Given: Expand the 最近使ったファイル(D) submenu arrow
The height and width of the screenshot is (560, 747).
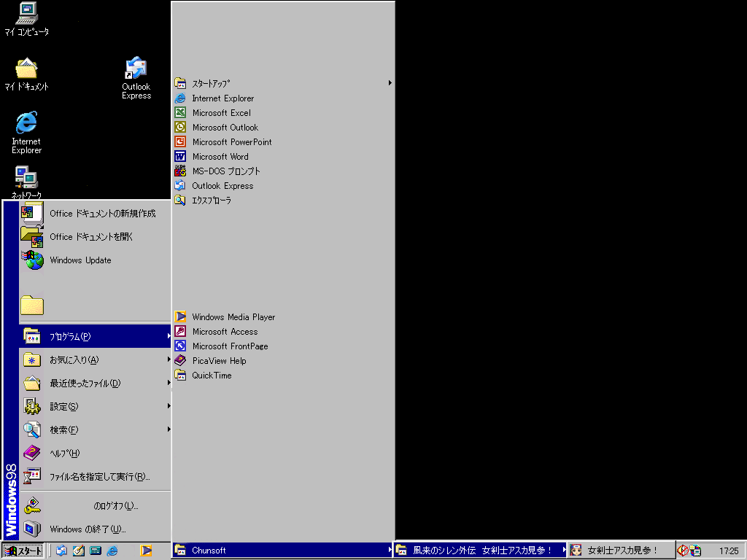Looking at the screenshot, I should click(169, 383).
